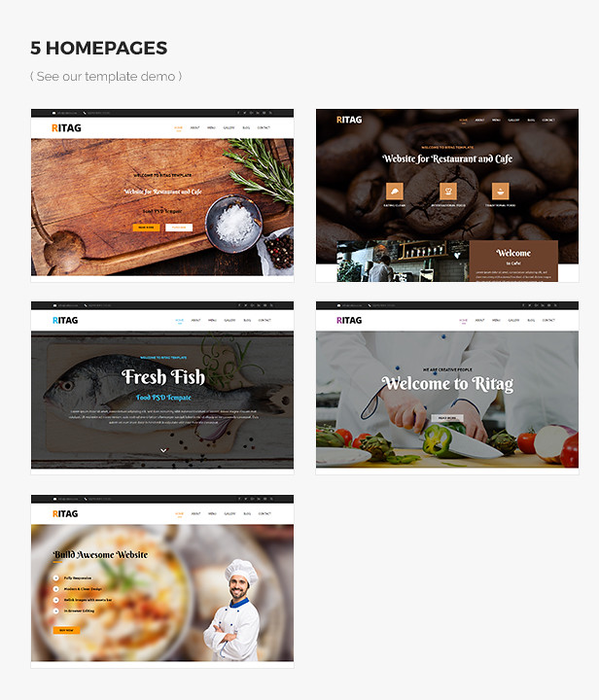Open the Build Awesome Website homepage thumbnail

[162, 581]
